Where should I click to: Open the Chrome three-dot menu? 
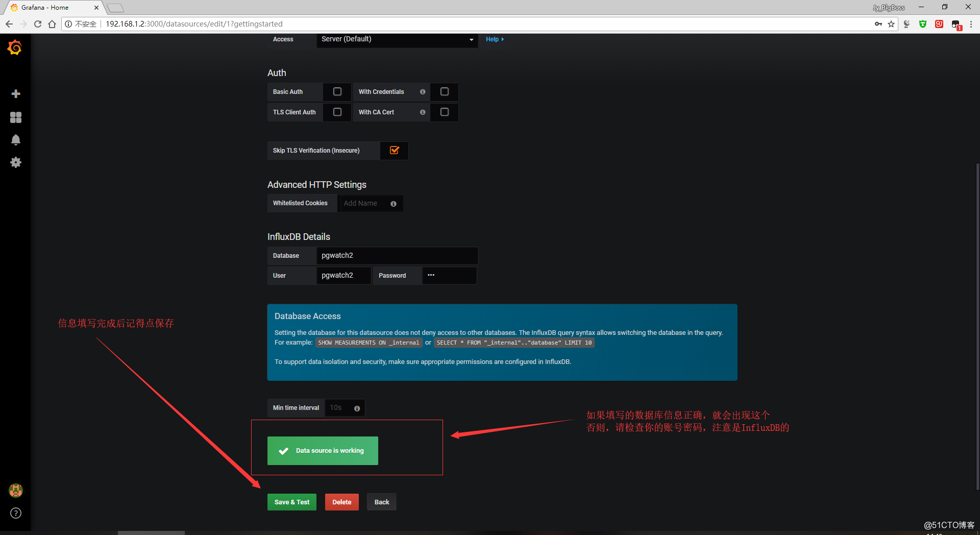point(971,24)
